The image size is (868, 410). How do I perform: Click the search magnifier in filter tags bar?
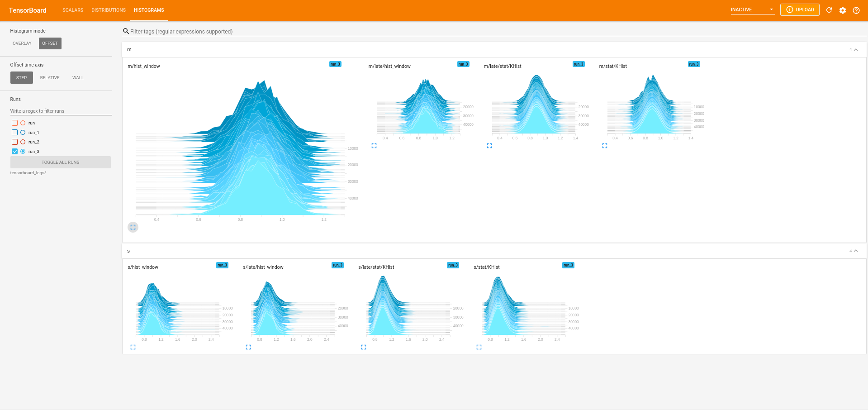[x=126, y=31]
